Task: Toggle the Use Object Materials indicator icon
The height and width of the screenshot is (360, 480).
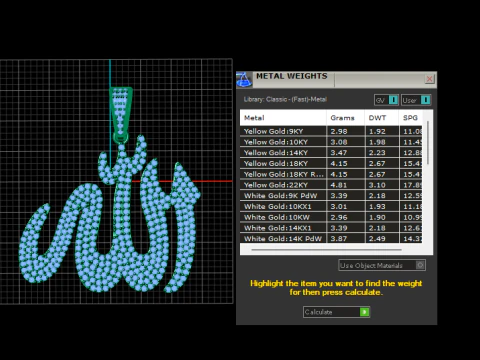Action: 420,265
